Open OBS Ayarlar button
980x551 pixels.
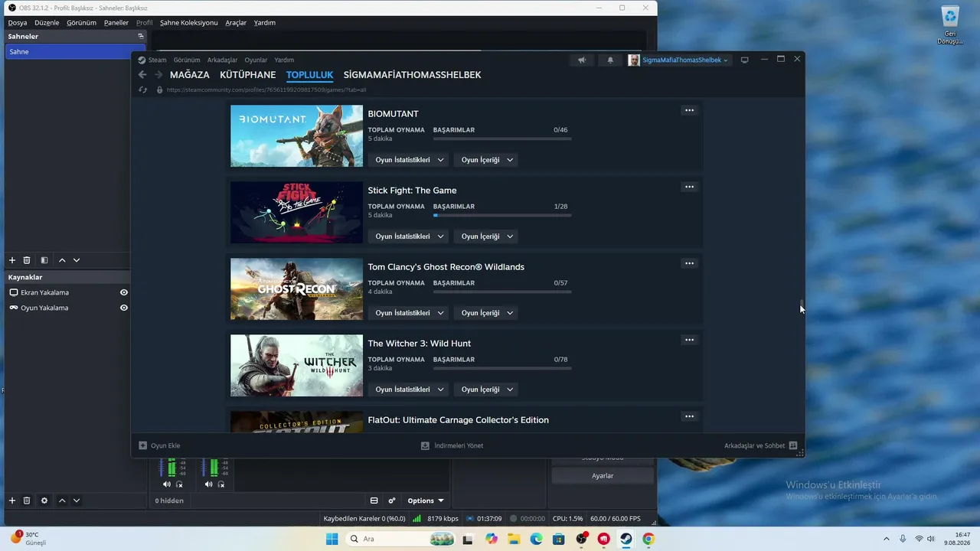603,476
